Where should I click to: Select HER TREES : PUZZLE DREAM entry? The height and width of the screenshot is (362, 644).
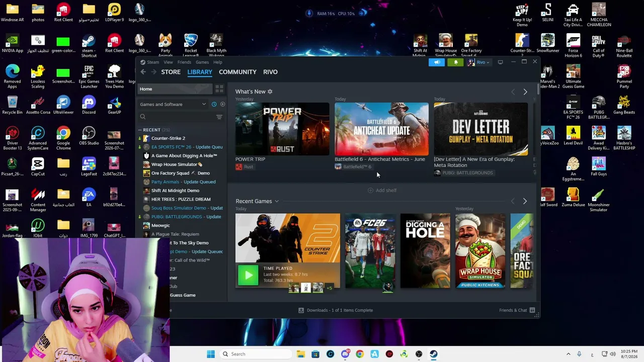181,200
